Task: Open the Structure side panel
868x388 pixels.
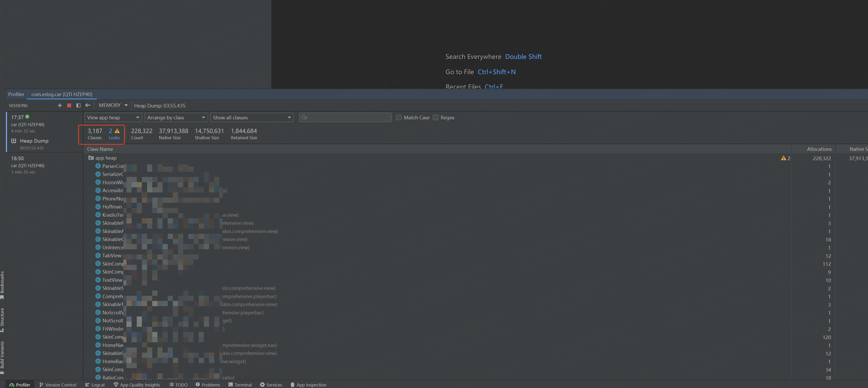Action: pyautogui.click(x=2, y=320)
